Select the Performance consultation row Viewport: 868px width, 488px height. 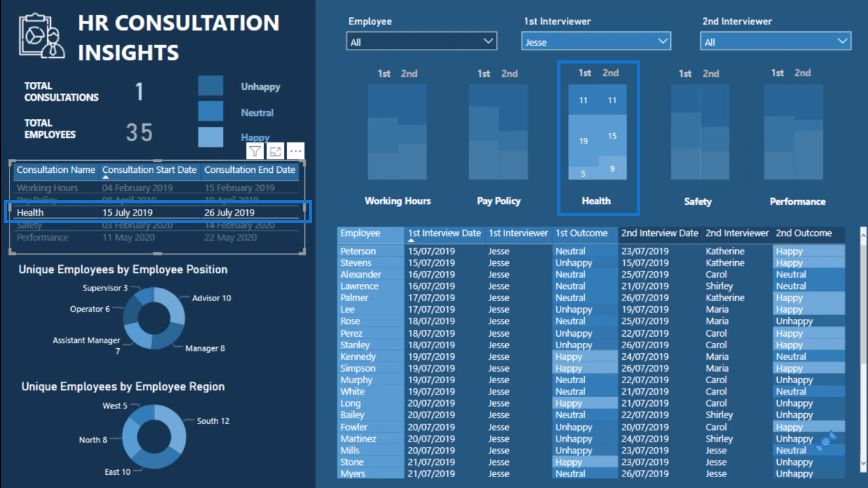[x=156, y=238]
